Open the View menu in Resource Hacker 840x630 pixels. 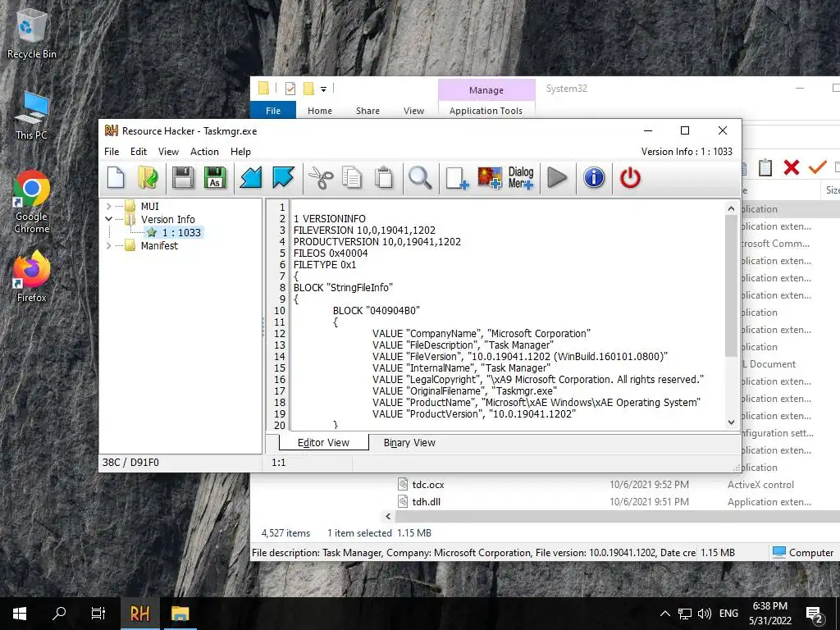coord(168,152)
